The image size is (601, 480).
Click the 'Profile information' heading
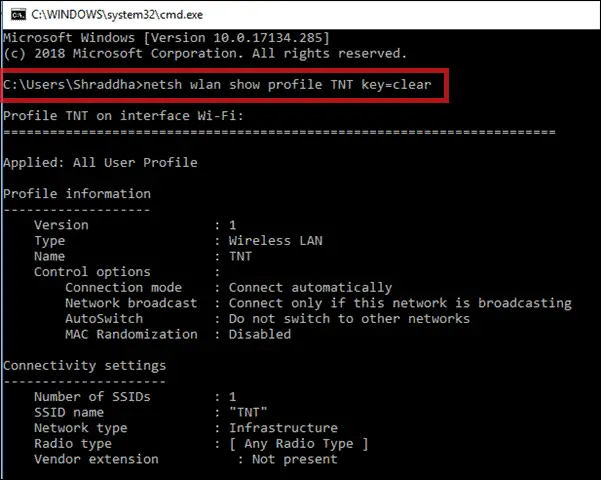(x=77, y=194)
